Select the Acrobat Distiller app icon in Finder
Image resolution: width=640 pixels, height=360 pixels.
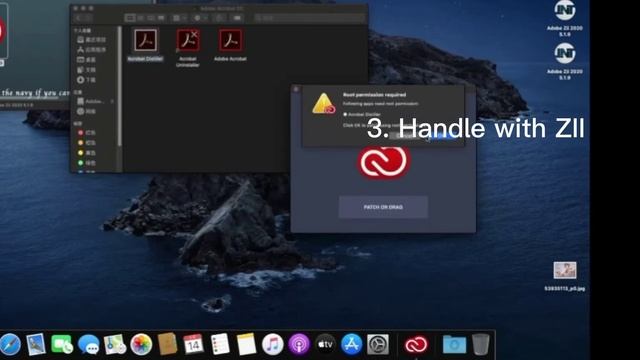click(145, 40)
